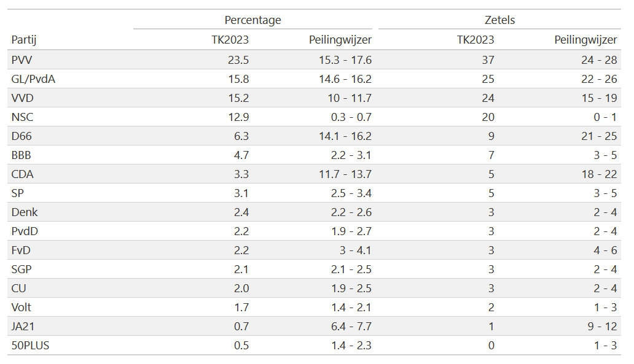This screenshot has width=634, height=364.
Task: Click PVV's TK2023 percentage value 23.5
Action: click(238, 60)
